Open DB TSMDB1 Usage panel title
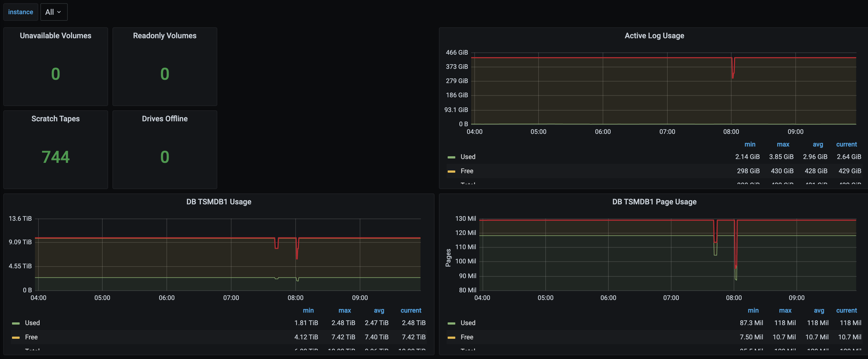This screenshot has height=359, width=868. point(219,202)
